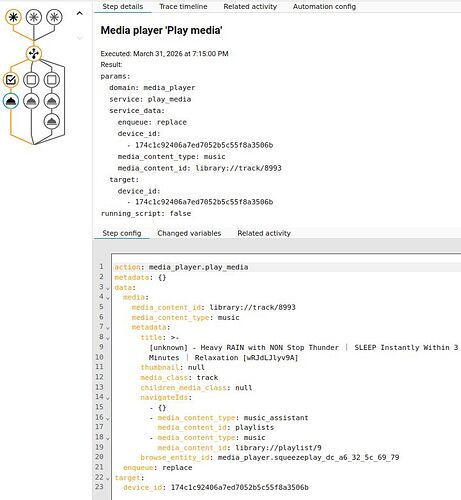Select the Step config sub-tab
Viewport: 461px width, 500px height.
122,233
